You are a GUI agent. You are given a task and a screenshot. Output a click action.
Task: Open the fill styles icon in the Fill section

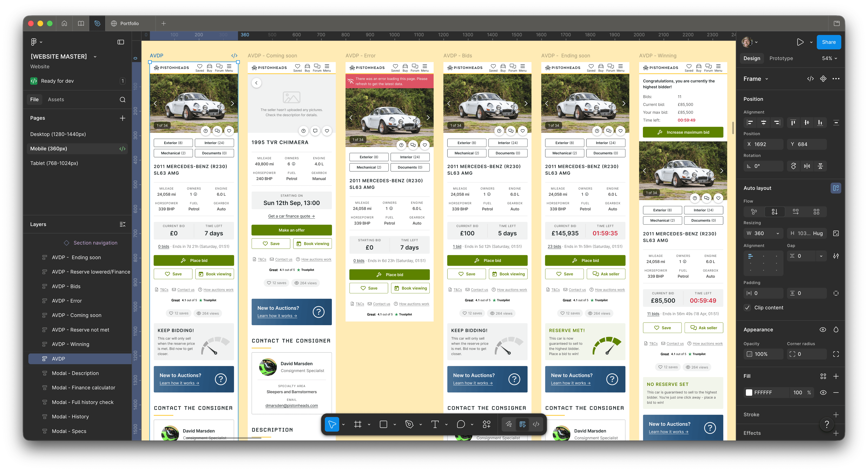[823, 376]
